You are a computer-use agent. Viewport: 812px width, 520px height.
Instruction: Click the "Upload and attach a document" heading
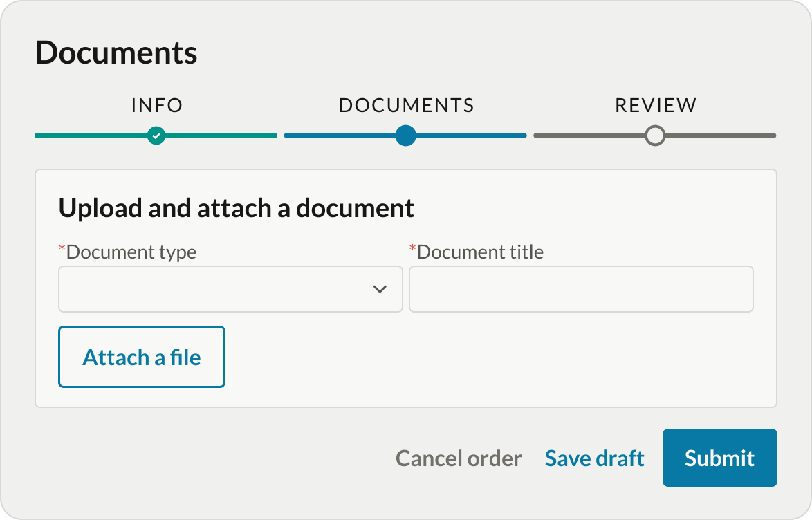click(x=236, y=208)
